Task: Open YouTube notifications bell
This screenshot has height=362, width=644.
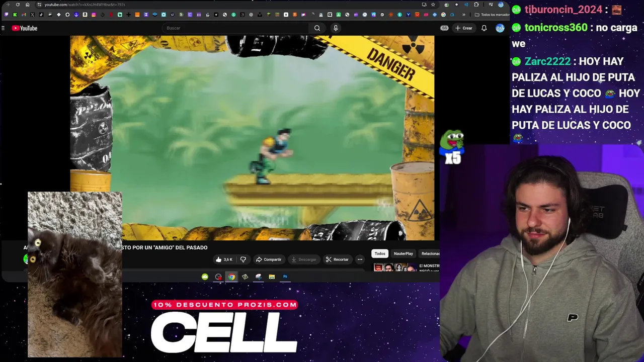Action: [x=484, y=28]
